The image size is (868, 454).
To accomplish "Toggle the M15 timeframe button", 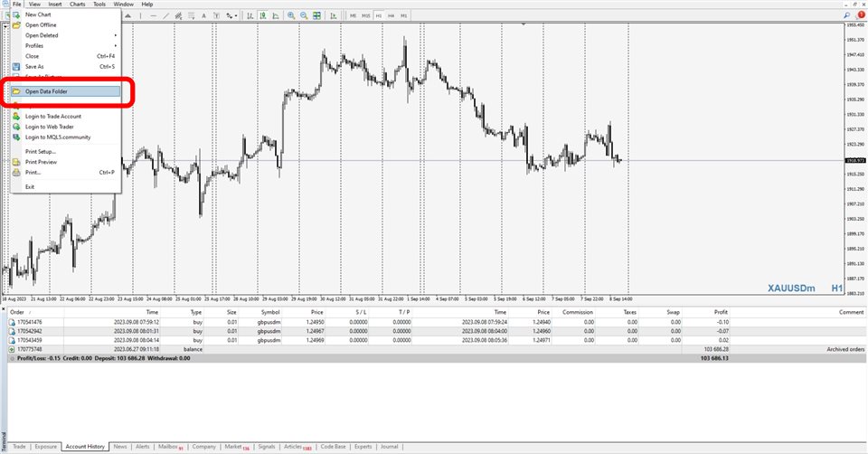I will 366,15.
